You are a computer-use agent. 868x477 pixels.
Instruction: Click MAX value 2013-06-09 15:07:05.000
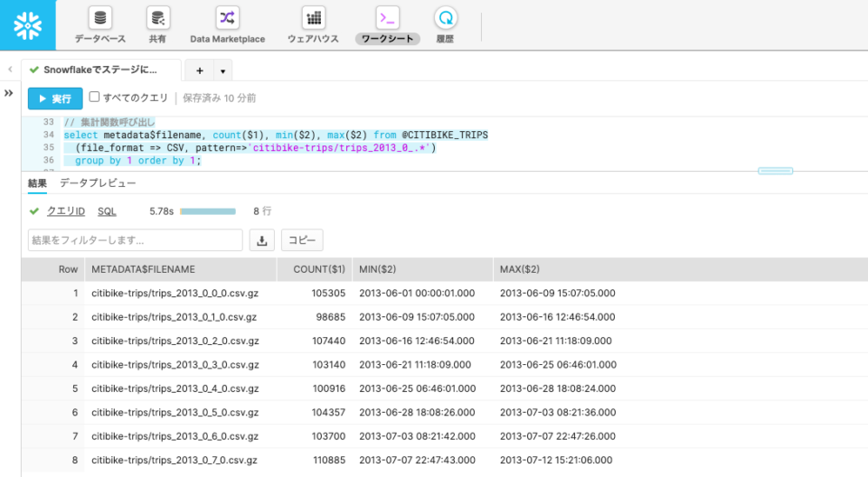pyautogui.click(x=558, y=294)
